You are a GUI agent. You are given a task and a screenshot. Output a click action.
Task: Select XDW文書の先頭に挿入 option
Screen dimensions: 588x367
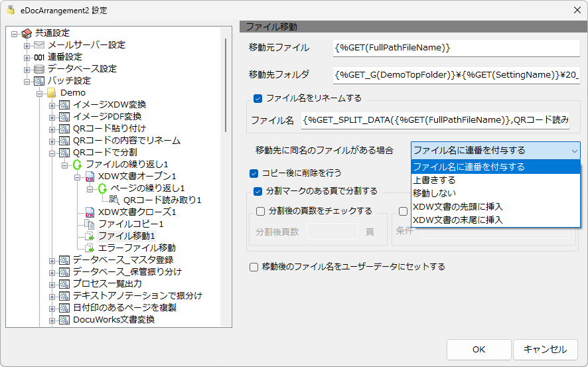[x=495, y=207]
